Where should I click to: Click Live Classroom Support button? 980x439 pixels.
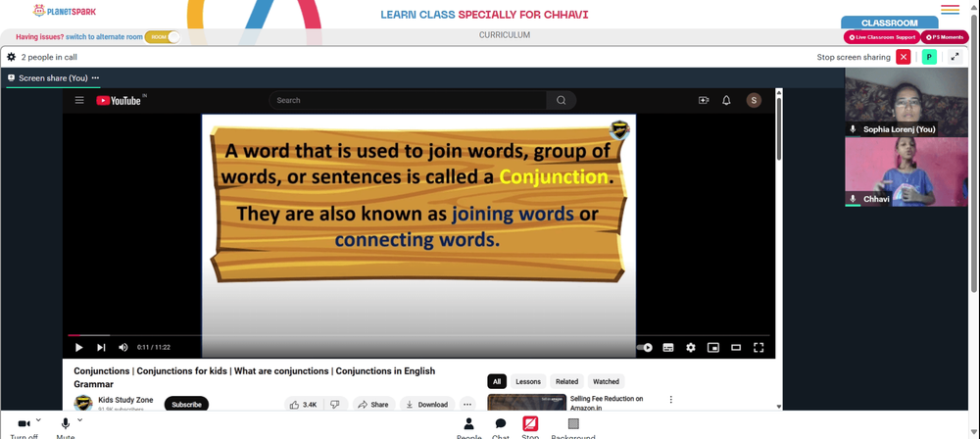pyautogui.click(x=882, y=37)
